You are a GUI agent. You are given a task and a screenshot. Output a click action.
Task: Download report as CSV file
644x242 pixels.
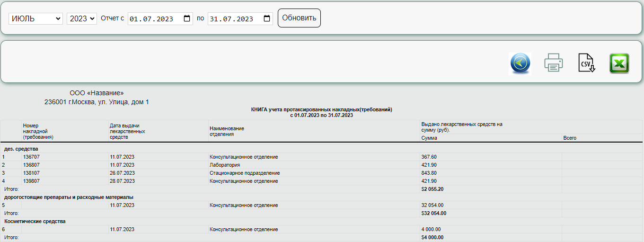tap(586, 63)
